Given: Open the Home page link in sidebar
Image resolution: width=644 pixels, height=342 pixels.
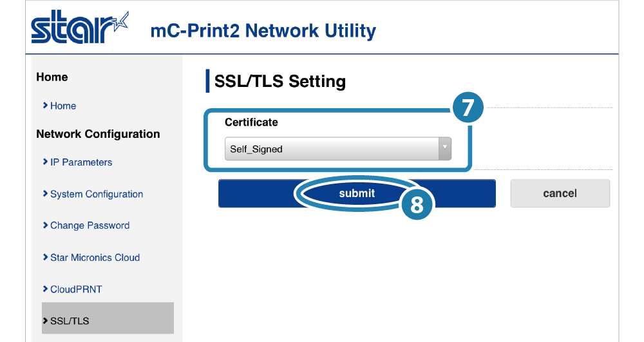Looking at the screenshot, I should (62, 106).
